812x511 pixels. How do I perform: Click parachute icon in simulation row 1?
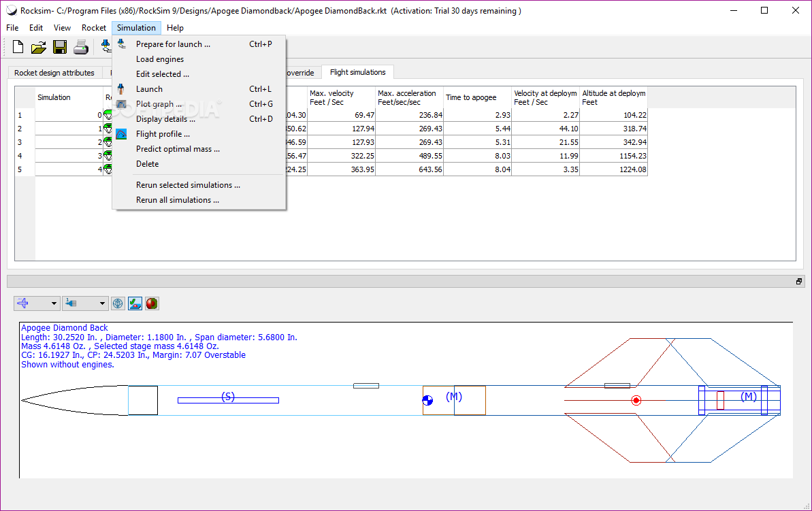point(108,115)
